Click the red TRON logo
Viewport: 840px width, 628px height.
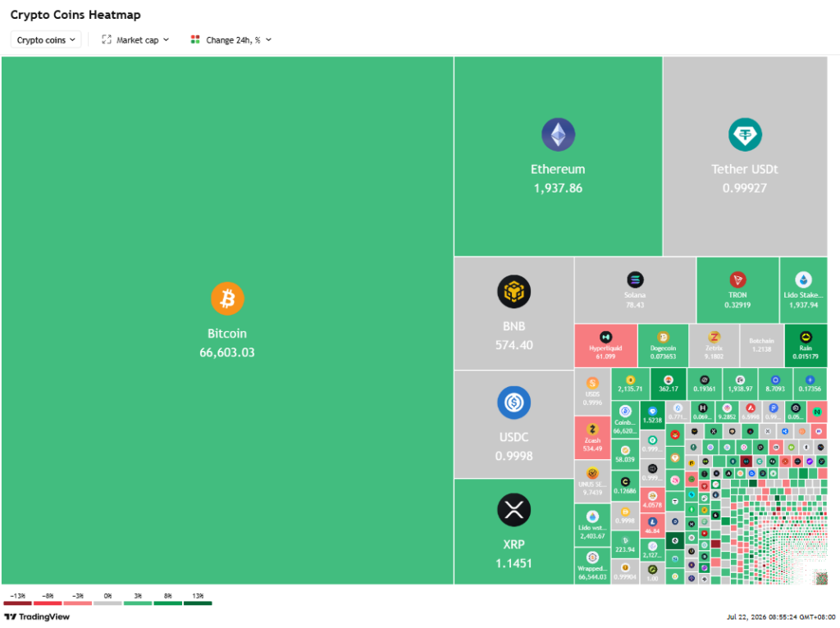pyautogui.click(x=737, y=280)
